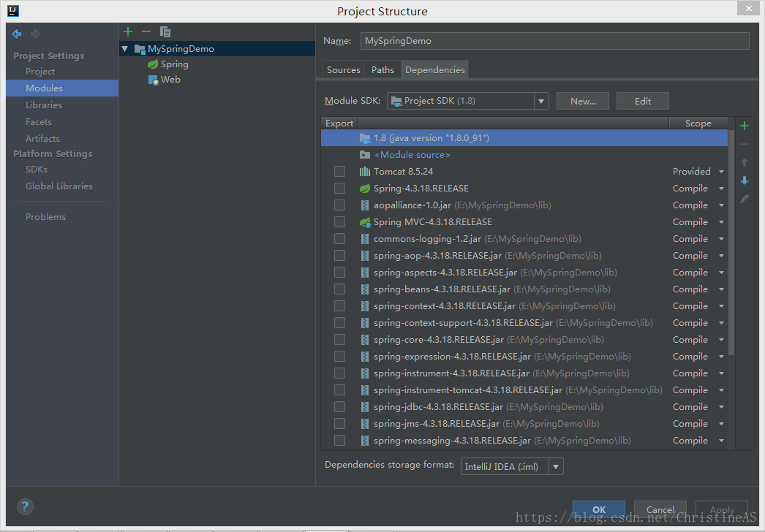Open the Artifacts settings section
The width and height of the screenshot is (765, 532).
tap(42, 139)
